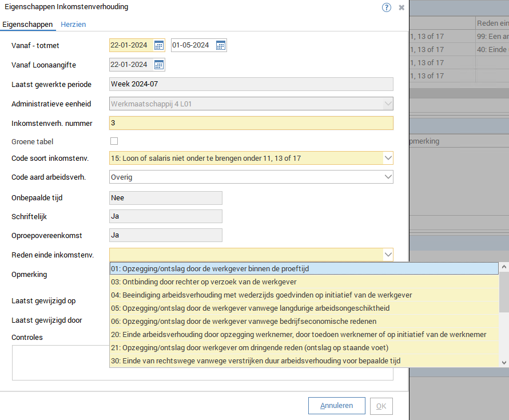Image resolution: width=509 pixels, height=420 pixels.
Task: Open calendar picker for the totmet end date
Action: [x=220, y=46]
